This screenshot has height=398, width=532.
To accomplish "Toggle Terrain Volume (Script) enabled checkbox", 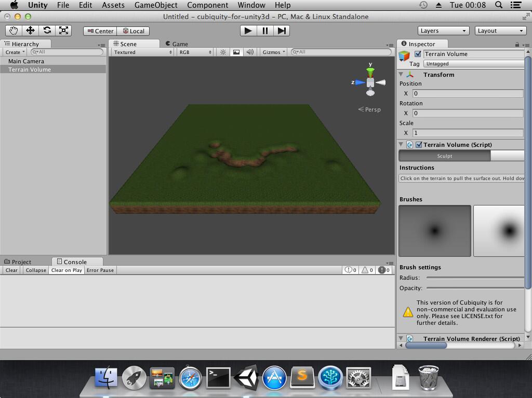I will (419, 145).
